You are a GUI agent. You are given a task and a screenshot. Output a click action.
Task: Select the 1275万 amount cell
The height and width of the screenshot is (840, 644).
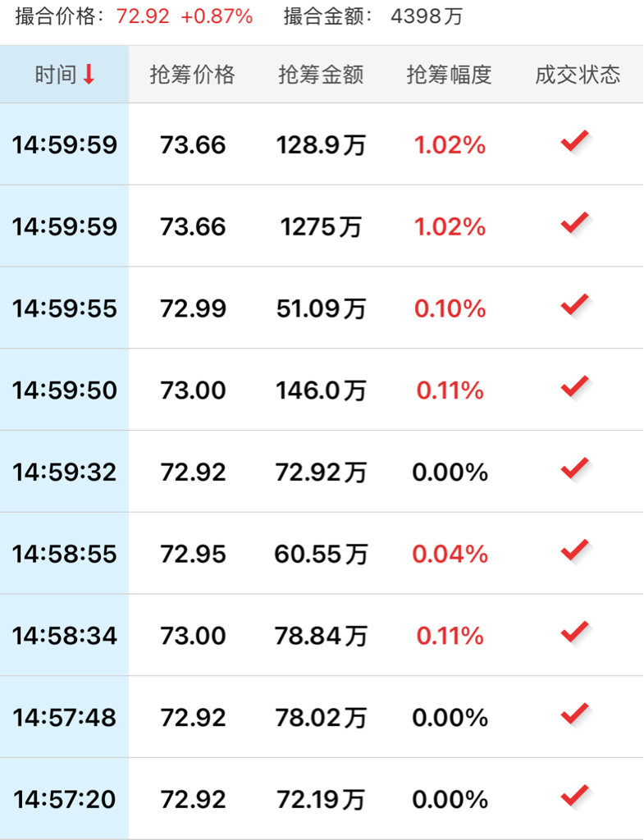[321, 227]
